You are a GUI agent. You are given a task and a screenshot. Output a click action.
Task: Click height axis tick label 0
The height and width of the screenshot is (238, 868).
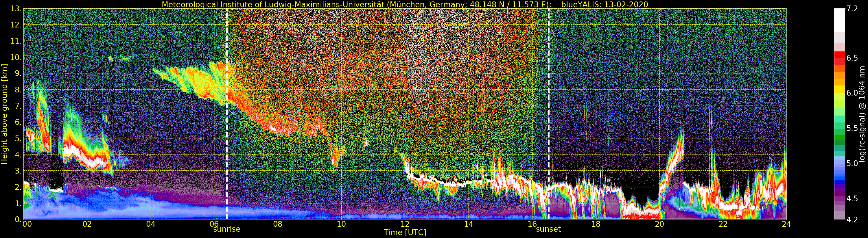18,219
